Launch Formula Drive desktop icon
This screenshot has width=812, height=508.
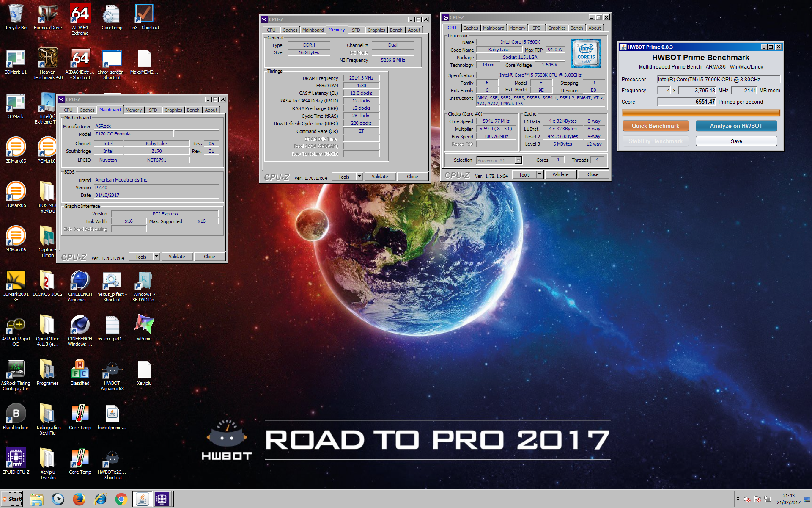48,17
